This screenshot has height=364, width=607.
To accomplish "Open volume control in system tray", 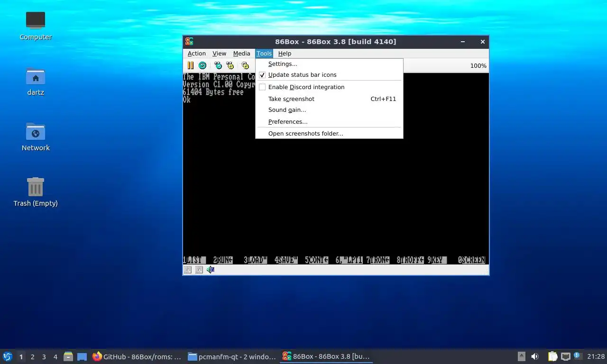I will click(x=535, y=356).
